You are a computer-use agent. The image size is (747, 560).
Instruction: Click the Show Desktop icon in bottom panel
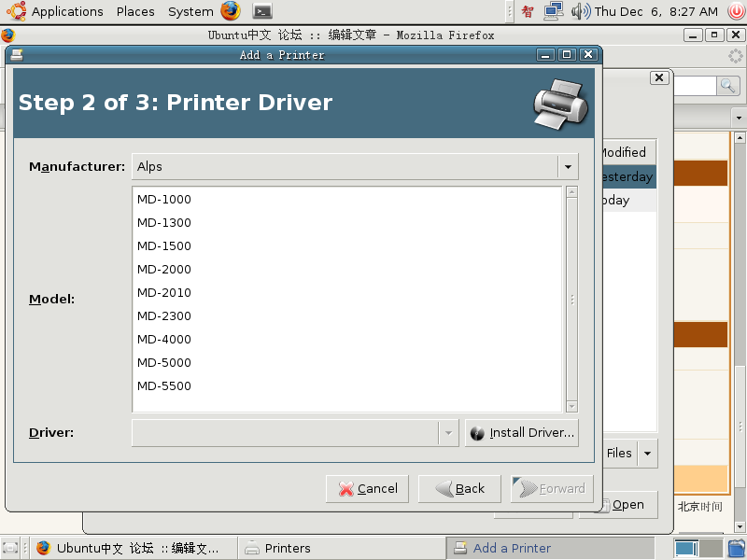point(10,548)
